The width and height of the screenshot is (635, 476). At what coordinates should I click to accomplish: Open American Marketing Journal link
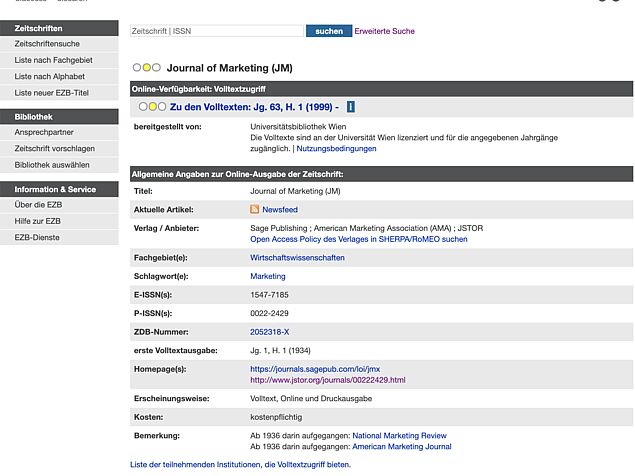(402, 446)
